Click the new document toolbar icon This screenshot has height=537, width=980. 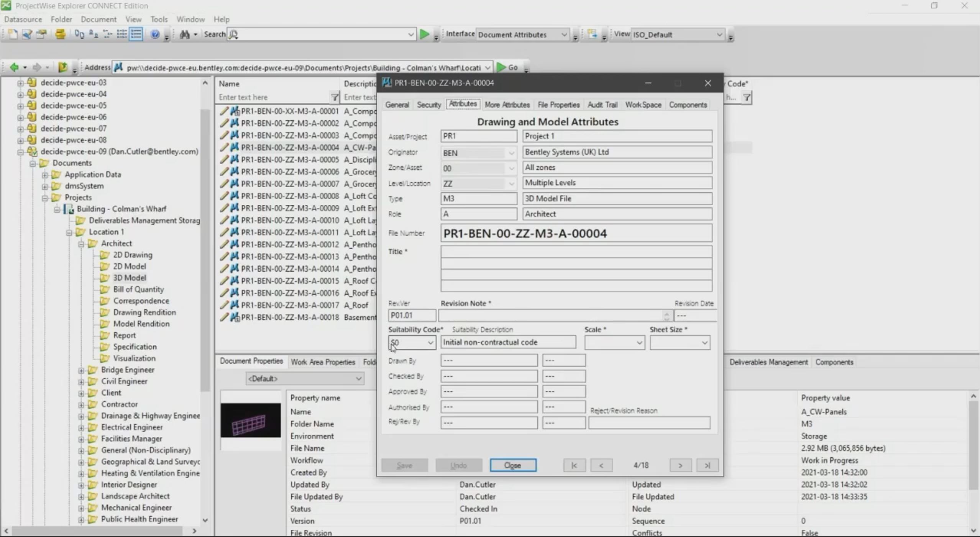(x=13, y=34)
